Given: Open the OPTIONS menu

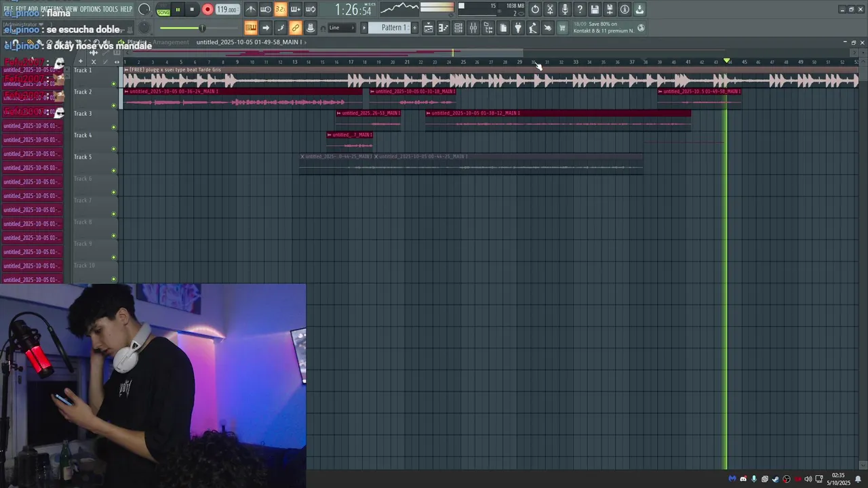Looking at the screenshot, I should [x=90, y=9].
